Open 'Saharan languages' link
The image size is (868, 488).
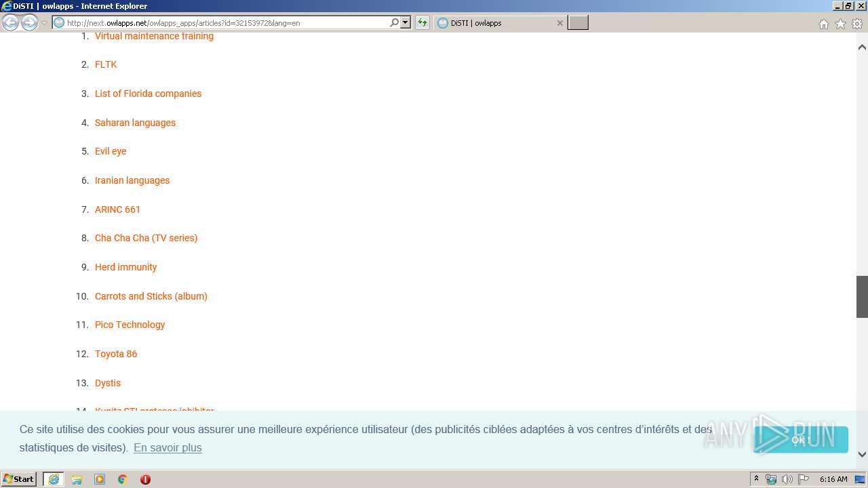(x=135, y=123)
